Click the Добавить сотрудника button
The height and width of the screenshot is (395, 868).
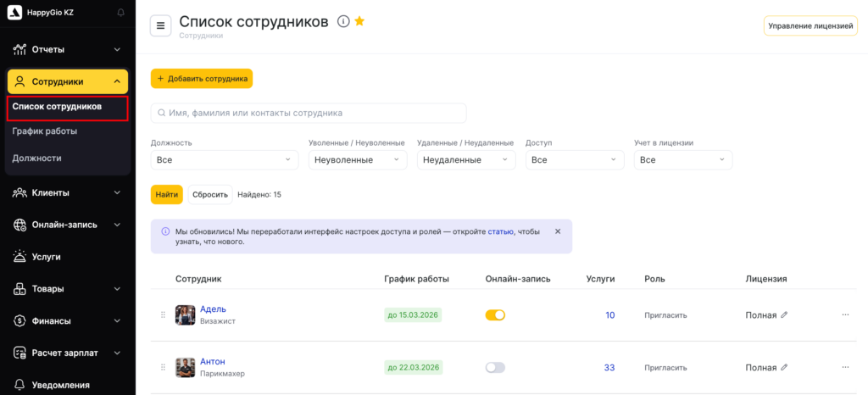point(202,79)
